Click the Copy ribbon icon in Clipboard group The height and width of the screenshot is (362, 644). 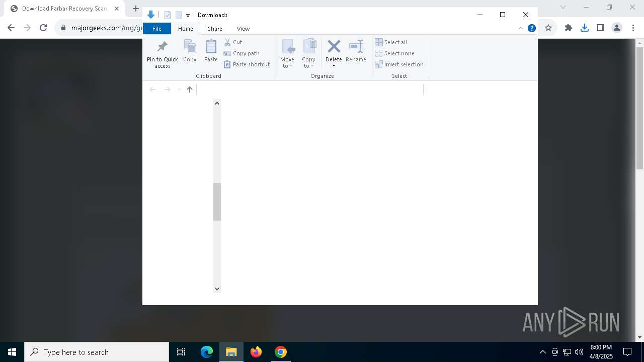[190, 51]
